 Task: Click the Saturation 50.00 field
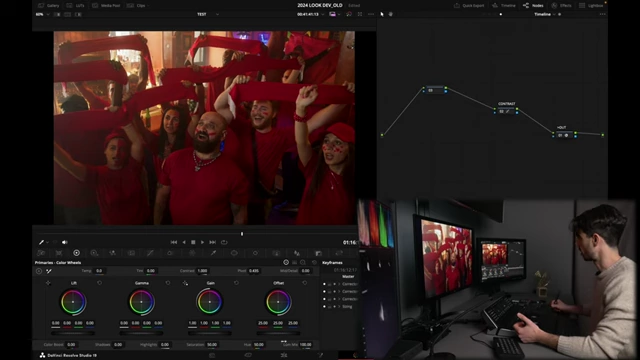(212, 344)
